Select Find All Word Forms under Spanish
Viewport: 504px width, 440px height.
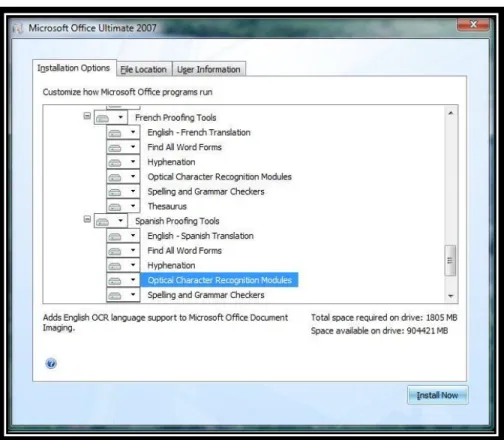185,251
